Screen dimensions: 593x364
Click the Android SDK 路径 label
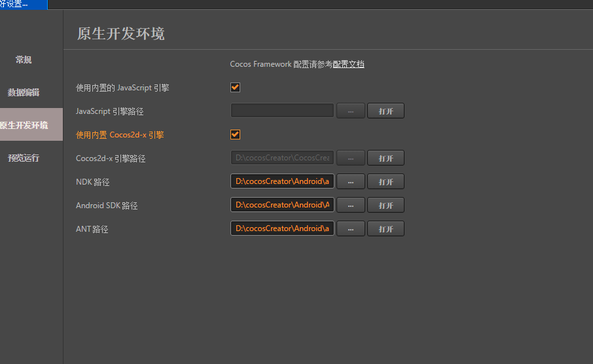tap(107, 206)
